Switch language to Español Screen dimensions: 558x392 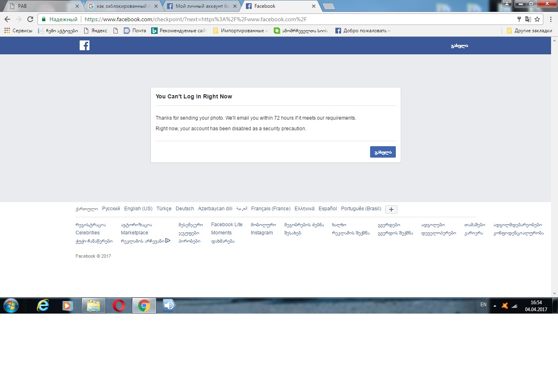pyautogui.click(x=328, y=209)
